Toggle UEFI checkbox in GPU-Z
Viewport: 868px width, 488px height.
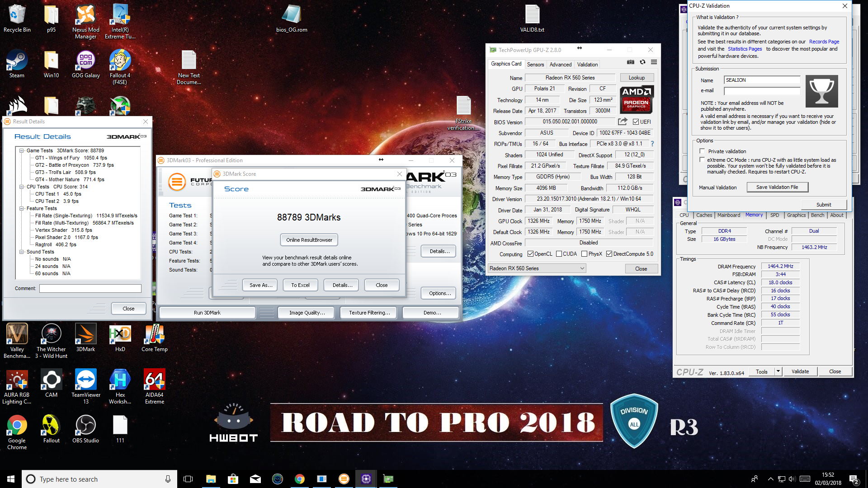[636, 122]
